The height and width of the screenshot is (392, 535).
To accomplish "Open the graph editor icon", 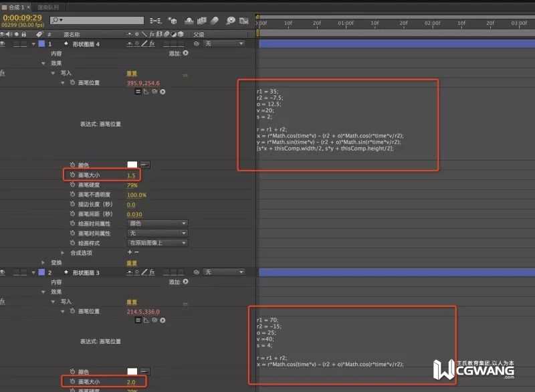I will [244, 21].
